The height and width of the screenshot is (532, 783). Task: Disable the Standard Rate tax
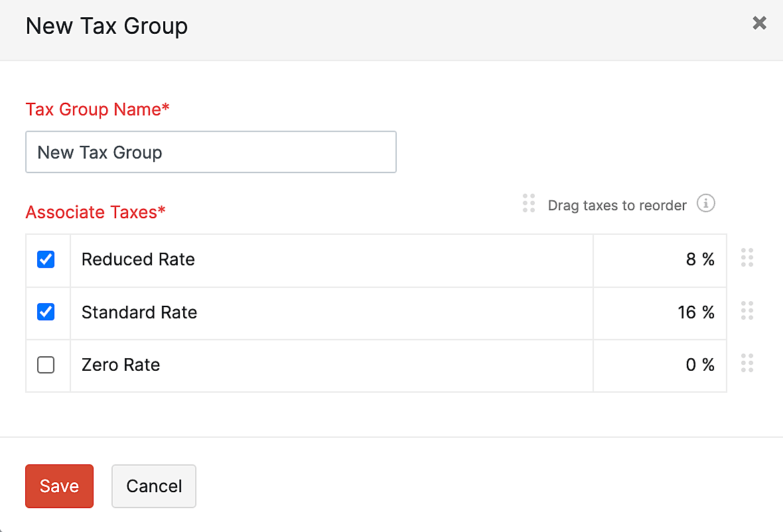coord(46,312)
